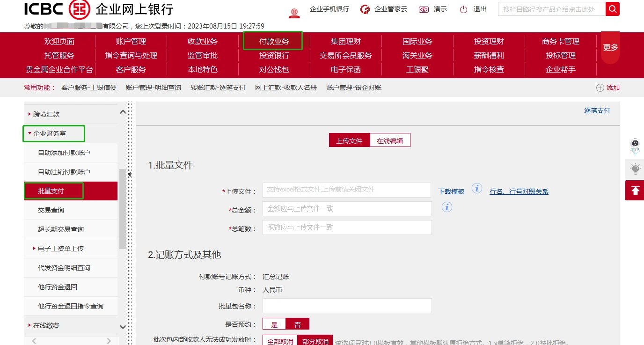This screenshot has width=644, height=345.
Task: Choose the 部分取消 option
Action: (x=315, y=341)
